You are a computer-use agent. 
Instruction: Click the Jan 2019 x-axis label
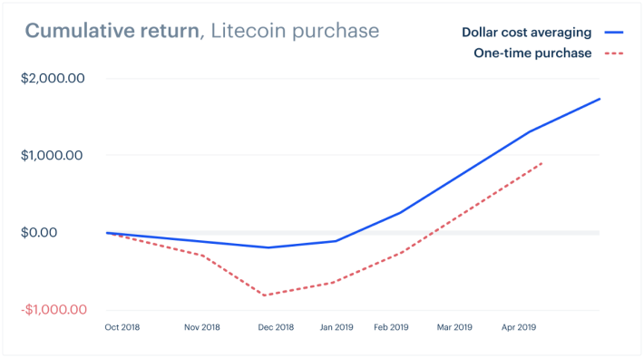pos(337,327)
